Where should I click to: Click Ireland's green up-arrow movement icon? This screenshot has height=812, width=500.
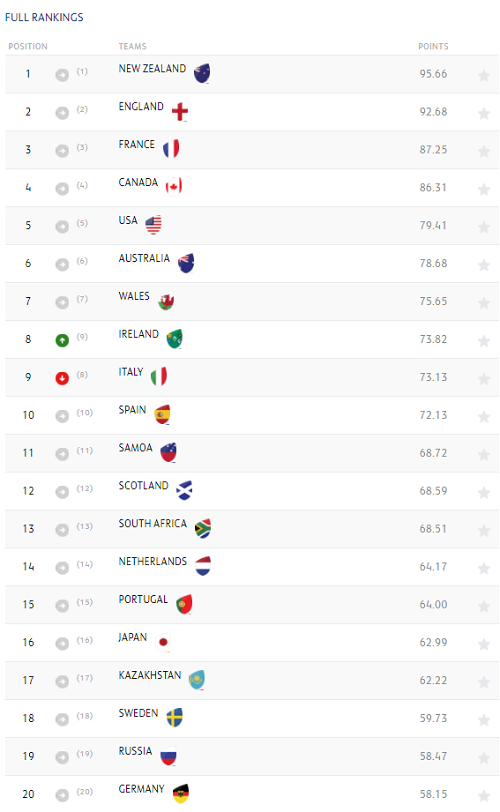pyautogui.click(x=62, y=340)
